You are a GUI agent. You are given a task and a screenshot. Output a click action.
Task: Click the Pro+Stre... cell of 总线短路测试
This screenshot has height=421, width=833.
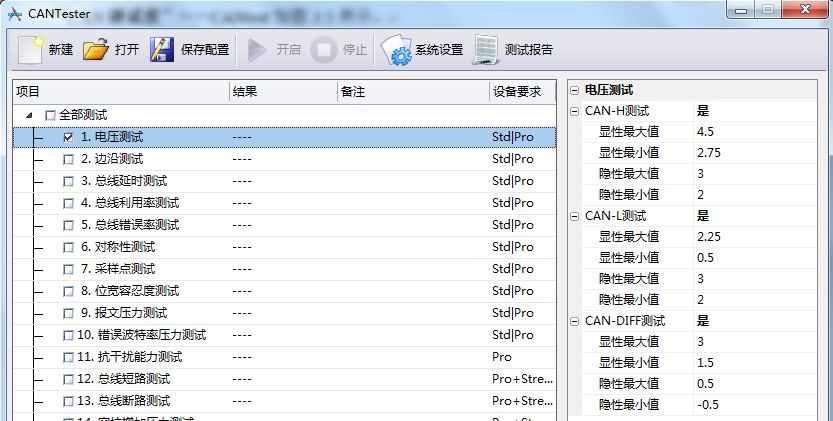522,379
